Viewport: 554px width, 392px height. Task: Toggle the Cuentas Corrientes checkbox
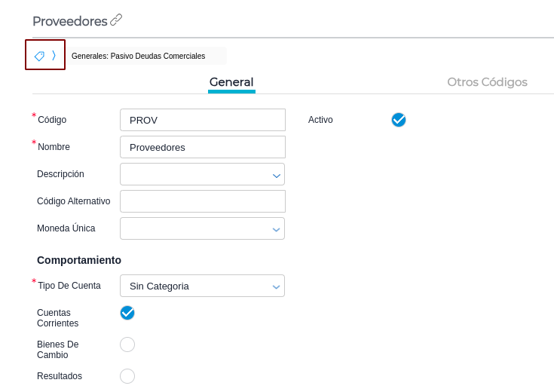click(127, 313)
